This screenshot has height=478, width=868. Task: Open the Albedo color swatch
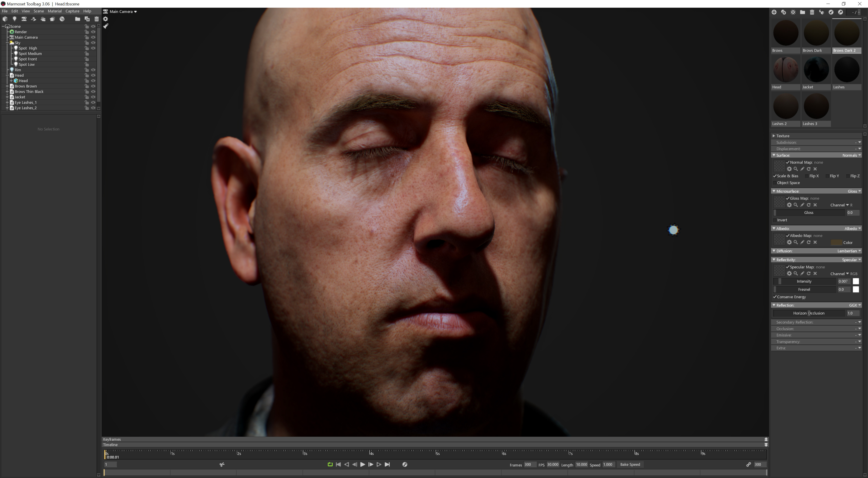click(x=836, y=242)
